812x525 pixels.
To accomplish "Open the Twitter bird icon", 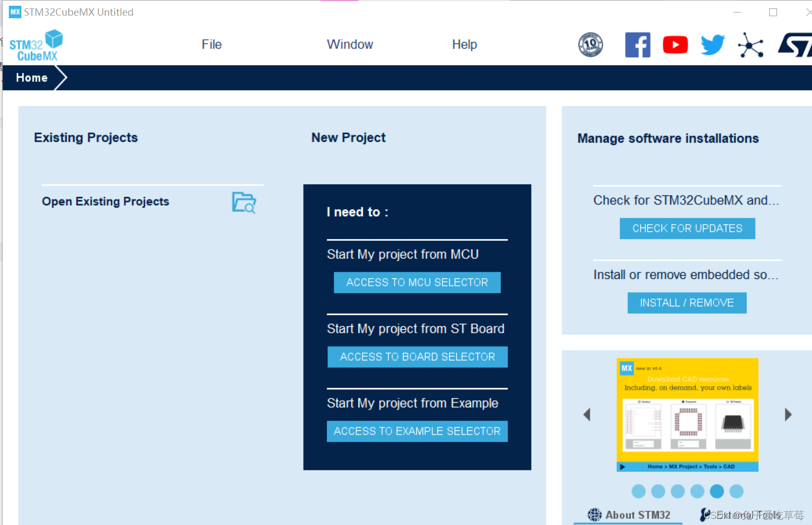I will [x=713, y=45].
